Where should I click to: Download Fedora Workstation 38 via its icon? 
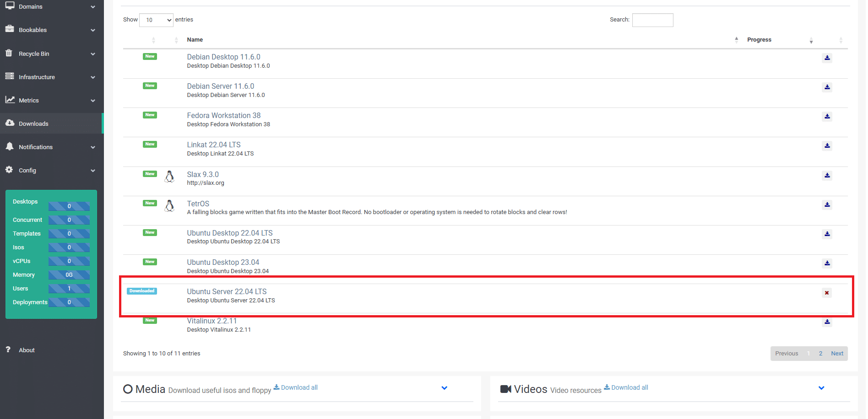pos(827,117)
